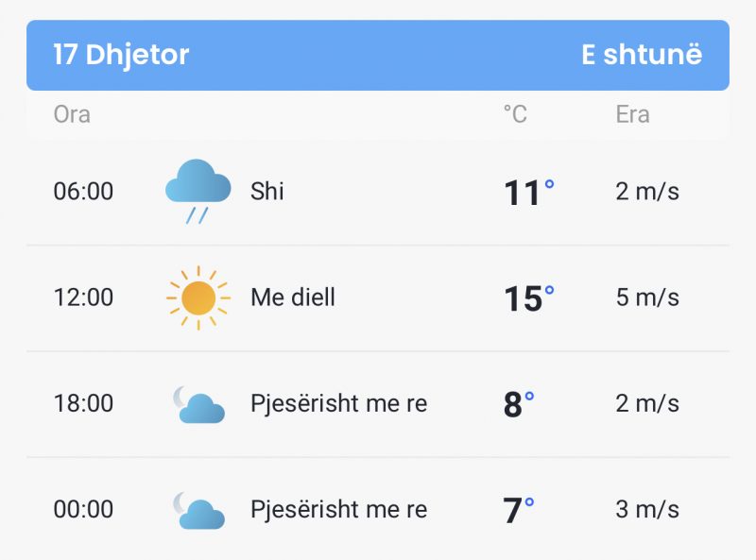756x560 pixels.
Task: Select the 06:00 time entry
Action: [x=83, y=192]
